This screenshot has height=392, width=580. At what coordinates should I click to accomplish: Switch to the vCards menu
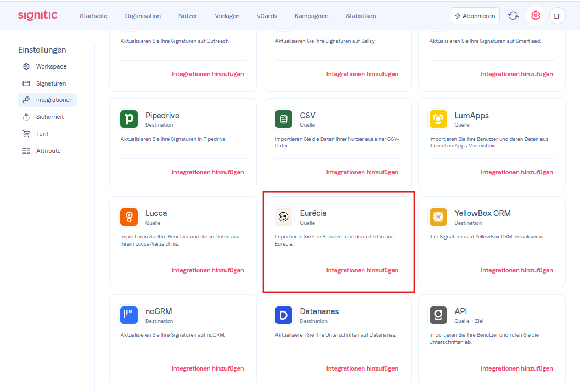coord(267,16)
